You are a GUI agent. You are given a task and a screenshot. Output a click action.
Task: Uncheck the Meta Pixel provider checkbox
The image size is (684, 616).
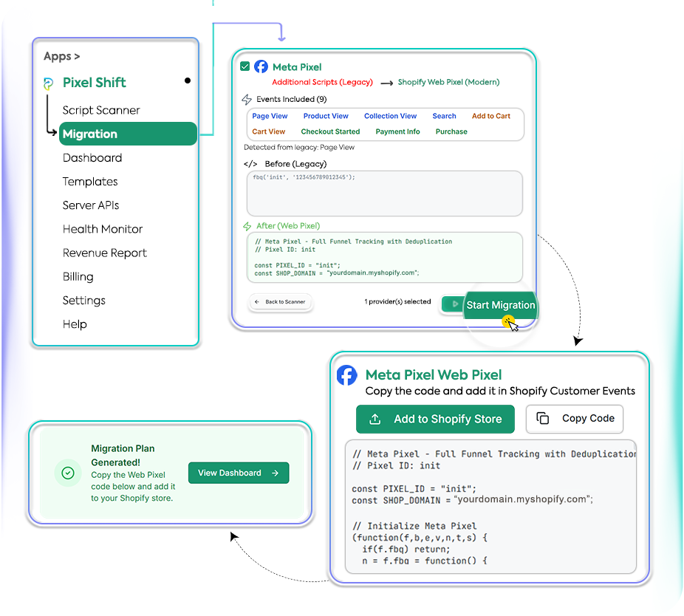pos(245,66)
